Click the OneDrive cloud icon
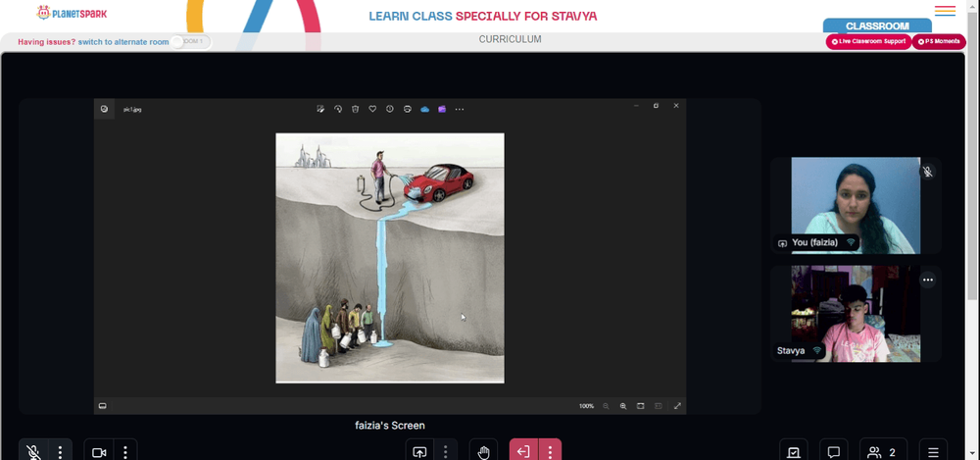The height and width of the screenshot is (460, 980). [425, 109]
